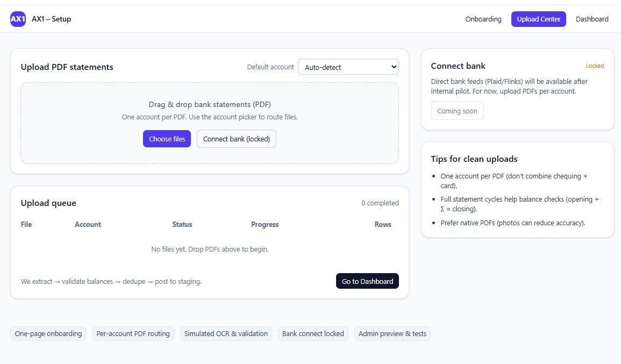
Task: Click the Progress column header
Action: [x=265, y=225]
